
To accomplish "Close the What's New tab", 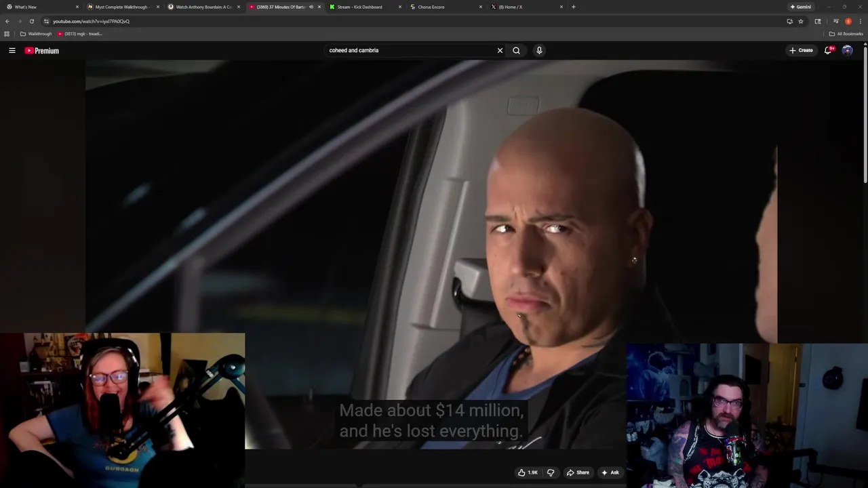I will tap(77, 7).
